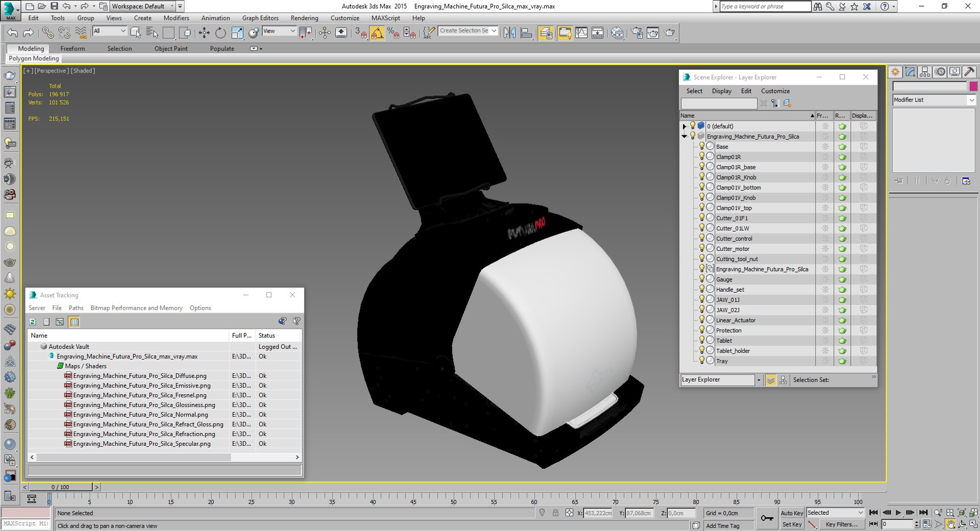Open the MAXScript menu
The width and height of the screenshot is (980, 531).
coord(385,18)
